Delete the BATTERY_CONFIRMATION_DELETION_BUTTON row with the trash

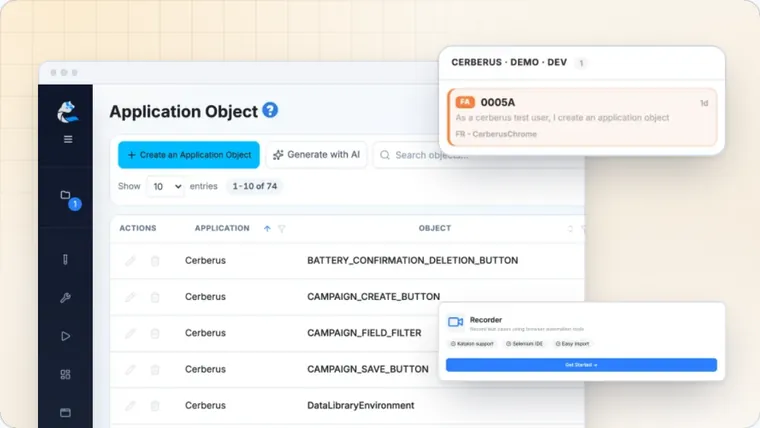click(155, 261)
